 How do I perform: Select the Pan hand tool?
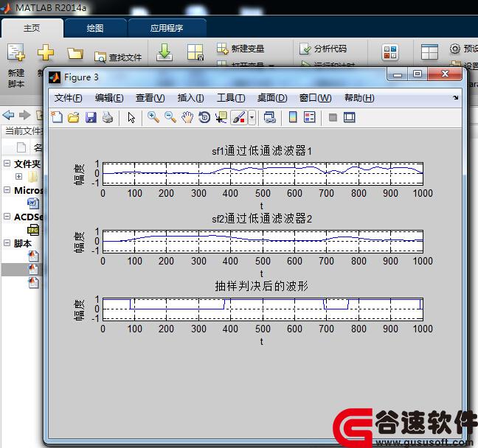(187, 117)
